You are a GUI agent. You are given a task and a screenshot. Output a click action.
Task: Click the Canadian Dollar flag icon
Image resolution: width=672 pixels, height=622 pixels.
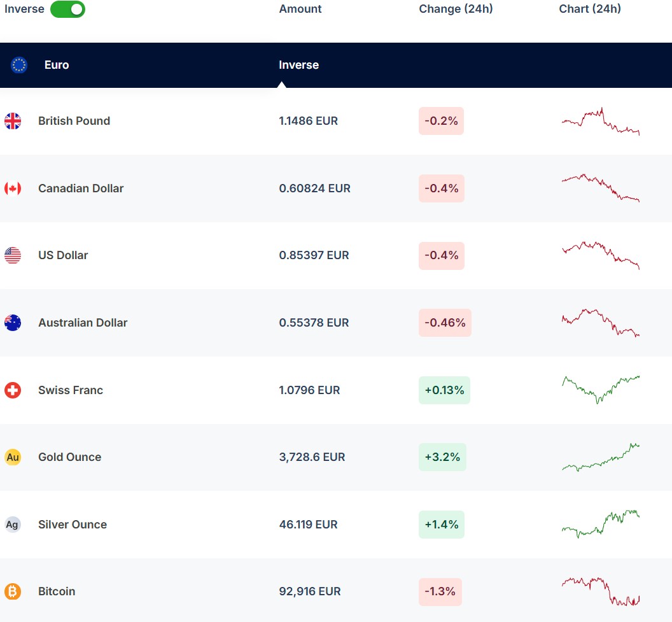13,188
